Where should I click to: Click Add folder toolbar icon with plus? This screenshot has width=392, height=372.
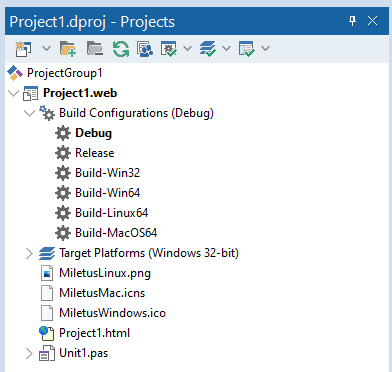point(68,49)
